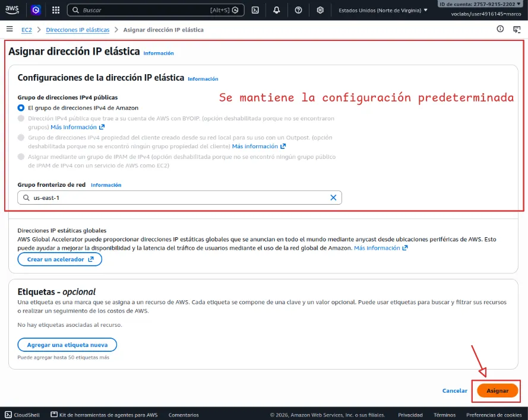Click the Asignar button
528x420 pixels.
497,390
